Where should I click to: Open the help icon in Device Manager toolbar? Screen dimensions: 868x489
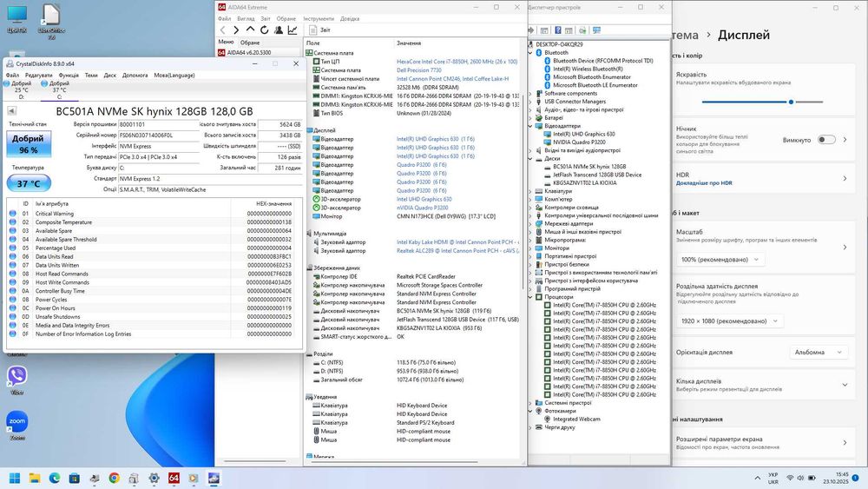point(558,30)
